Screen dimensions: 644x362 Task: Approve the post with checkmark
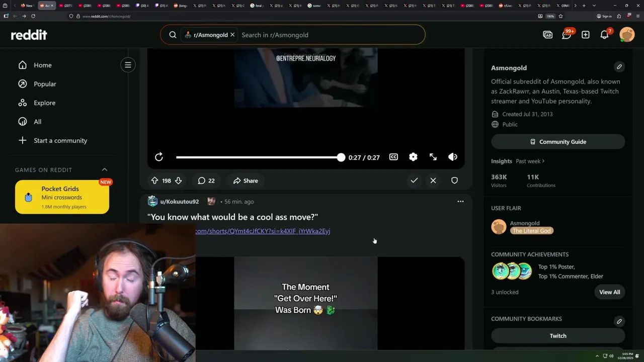[x=414, y=180]
